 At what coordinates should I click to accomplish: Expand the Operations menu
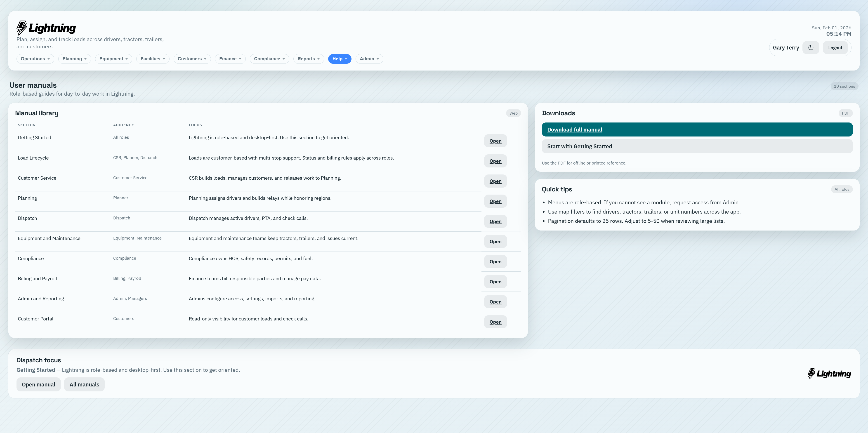35,59
